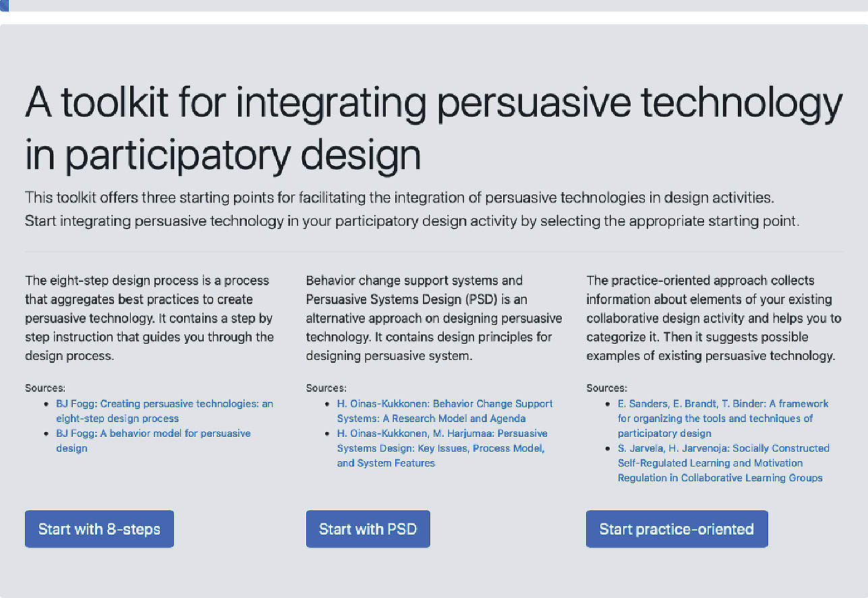Image resolution: width=868 pixels, height=598 pixels.
Task: Click the main toolkit heading text
Action: (434, 128)
